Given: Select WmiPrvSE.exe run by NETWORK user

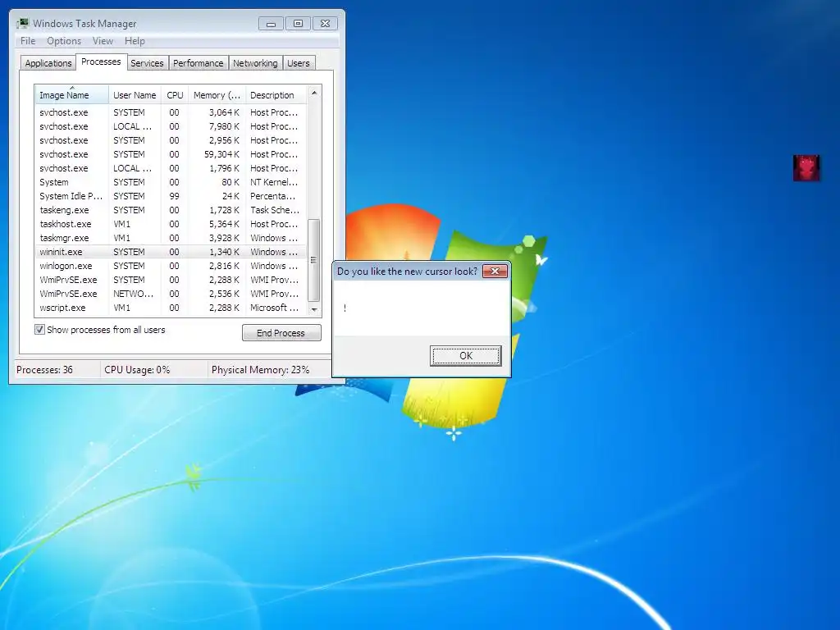Looking at the screenshot, I should [x=171, y=294].
